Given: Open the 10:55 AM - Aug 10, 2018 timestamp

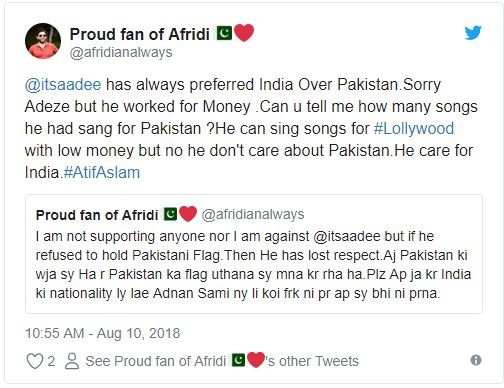Looking at the screenshot, I should [103, 333].
